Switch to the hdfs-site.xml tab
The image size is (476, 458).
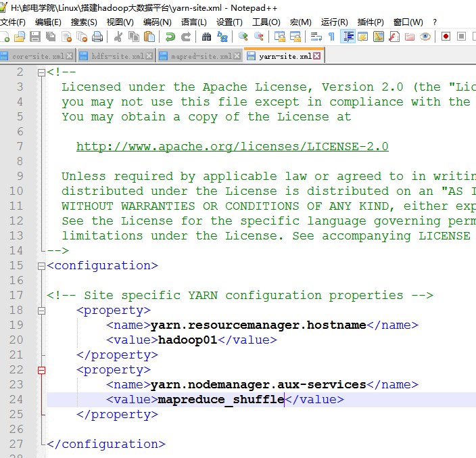pos(117,56)
